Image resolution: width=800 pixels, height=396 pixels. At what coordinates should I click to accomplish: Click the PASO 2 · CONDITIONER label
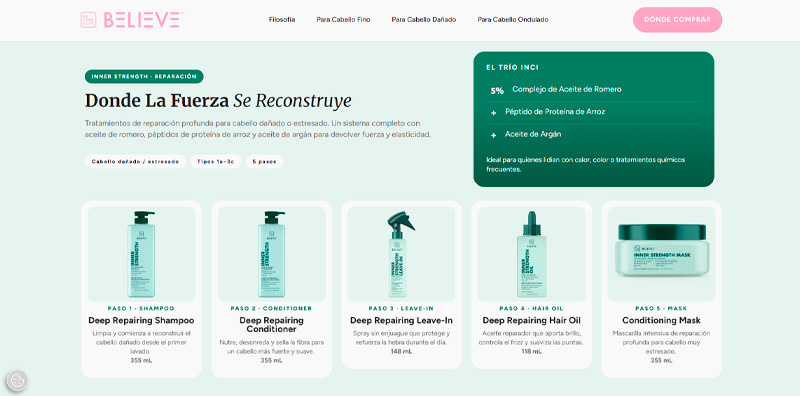[271, 309]
